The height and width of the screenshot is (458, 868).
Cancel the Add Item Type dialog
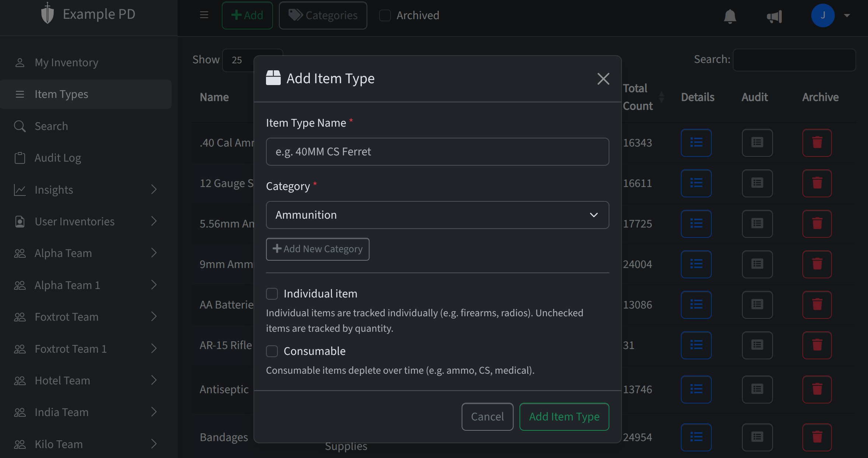coord(487,416)
